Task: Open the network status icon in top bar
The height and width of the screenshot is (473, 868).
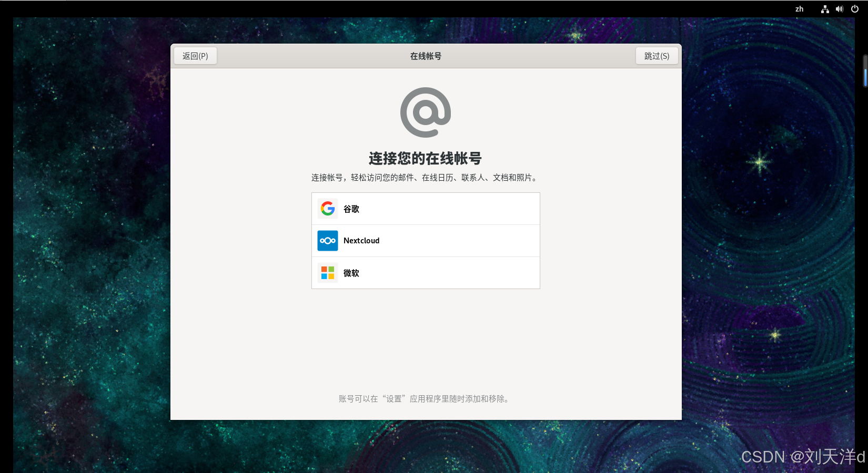Action: coord(825,9)
